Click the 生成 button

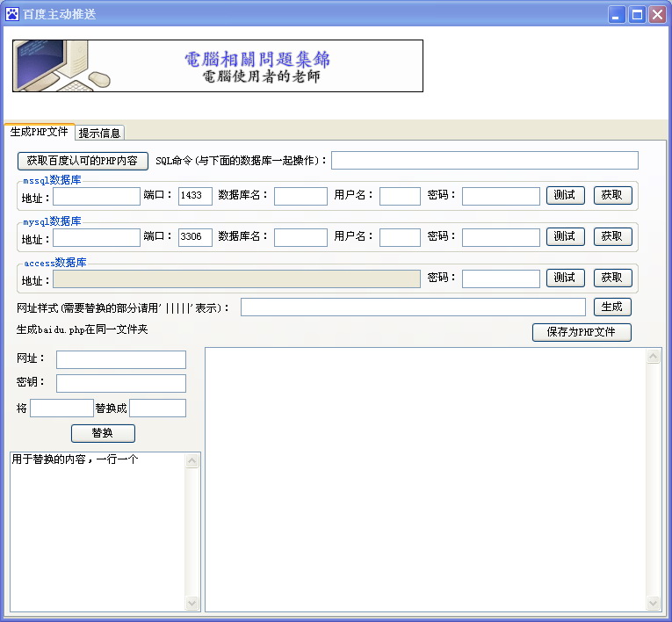tap(612, 307)
